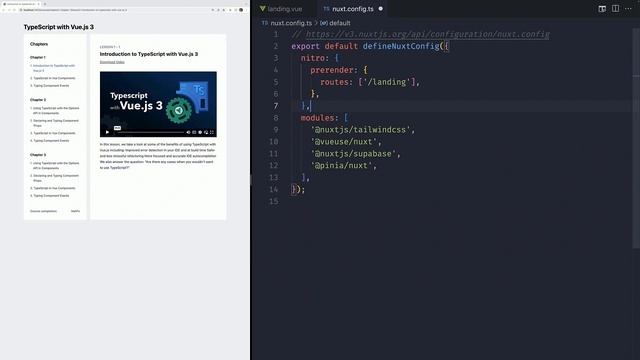The image size is (640, 360).
Task: Open the browser profile avatar
Action: point(241,10)
